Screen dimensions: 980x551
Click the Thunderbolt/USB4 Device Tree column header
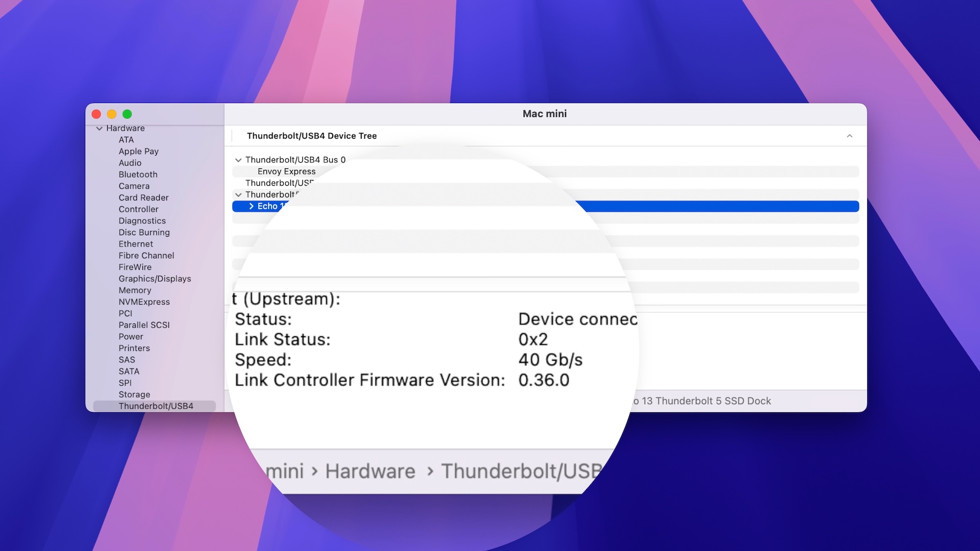(x=311, y=136)
